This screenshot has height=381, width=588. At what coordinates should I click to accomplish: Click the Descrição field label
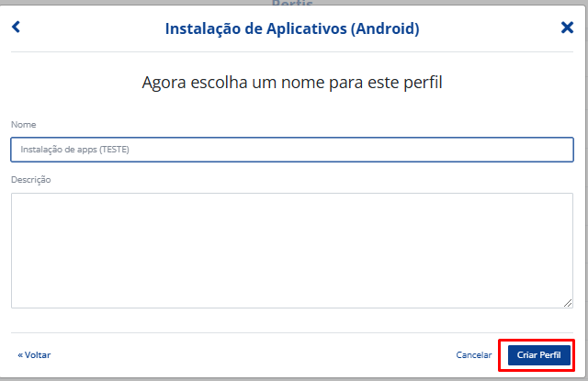coord(30,179)
